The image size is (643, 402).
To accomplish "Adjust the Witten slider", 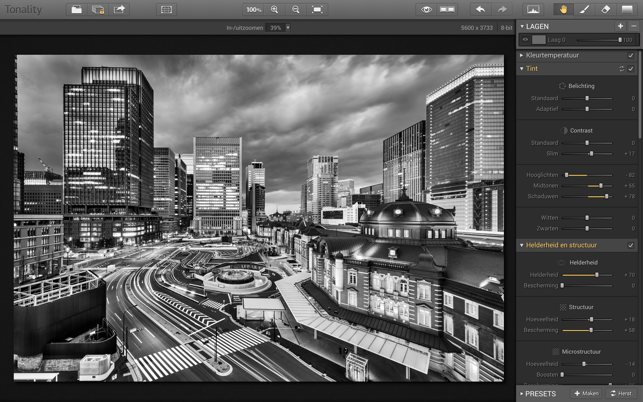I will (587, 218).
